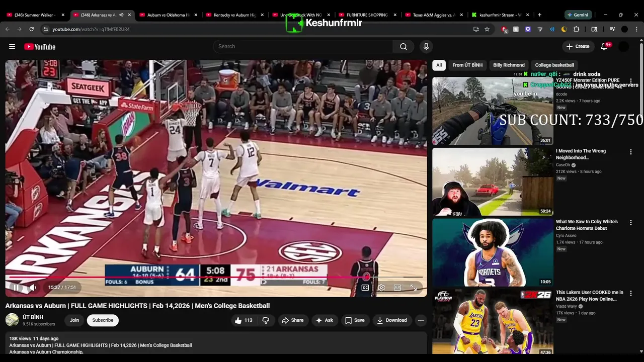Enter fullscreen on the video player
This screenshot has width=644, height=362.
(x=414, y=288)
